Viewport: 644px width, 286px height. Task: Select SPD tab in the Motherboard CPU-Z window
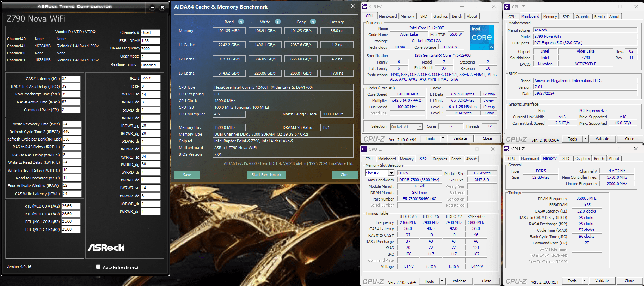pyautogui.click(x=566, y=17)
